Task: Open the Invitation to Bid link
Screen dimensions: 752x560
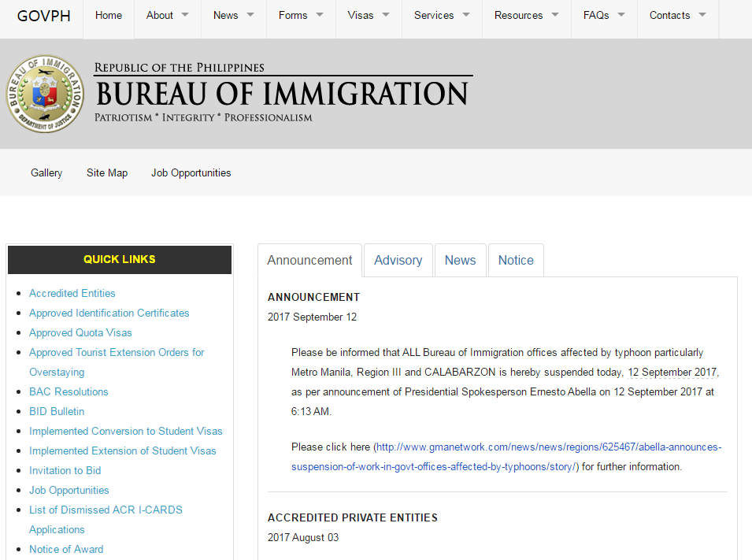Action: tap(65, 470)
